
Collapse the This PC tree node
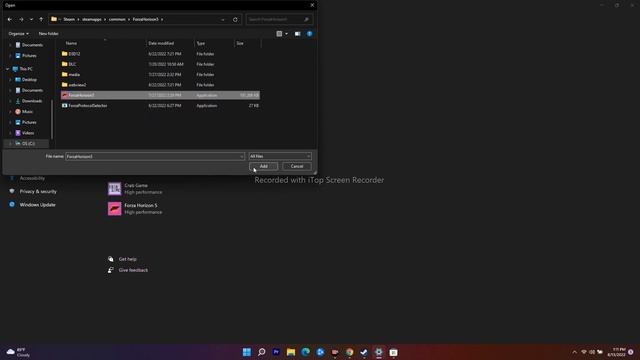7,69
